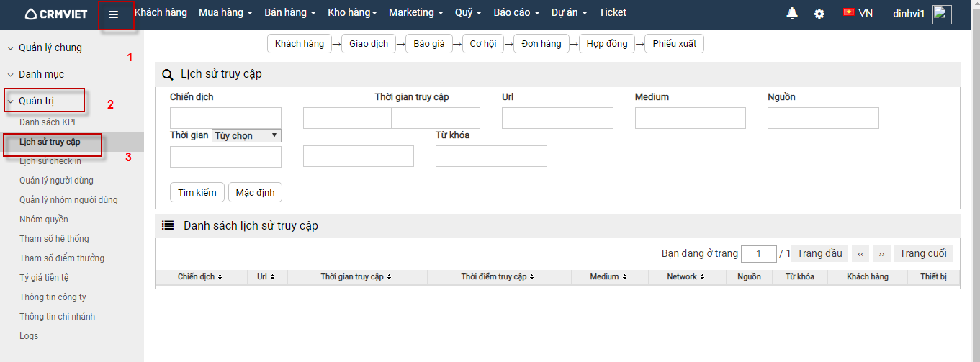Click the dinhvi1 user avatar image
This screenshot has width=980, height=362.
(x=942, y=14)
